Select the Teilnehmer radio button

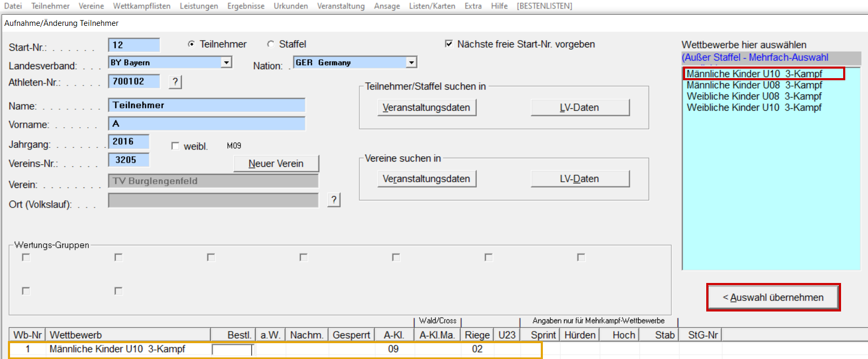click(191, 44)
